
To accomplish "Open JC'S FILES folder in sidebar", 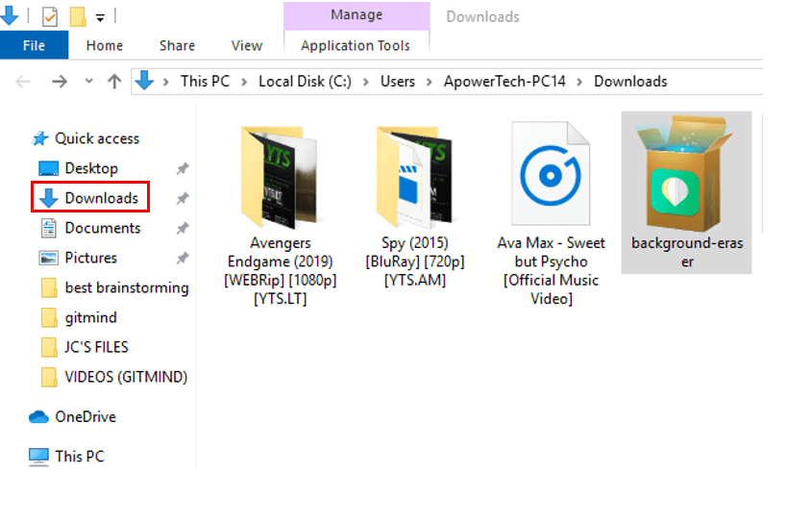I will (x=96, y=347).
